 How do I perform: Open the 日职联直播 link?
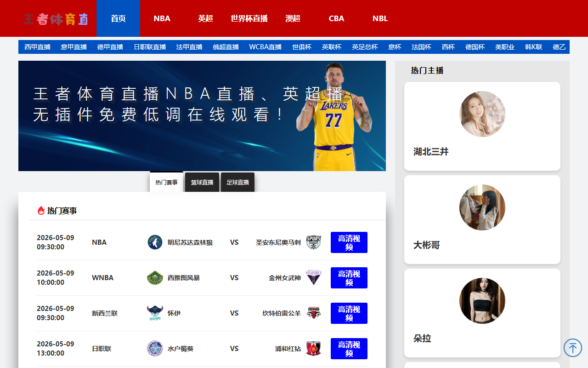click(150, 47)
